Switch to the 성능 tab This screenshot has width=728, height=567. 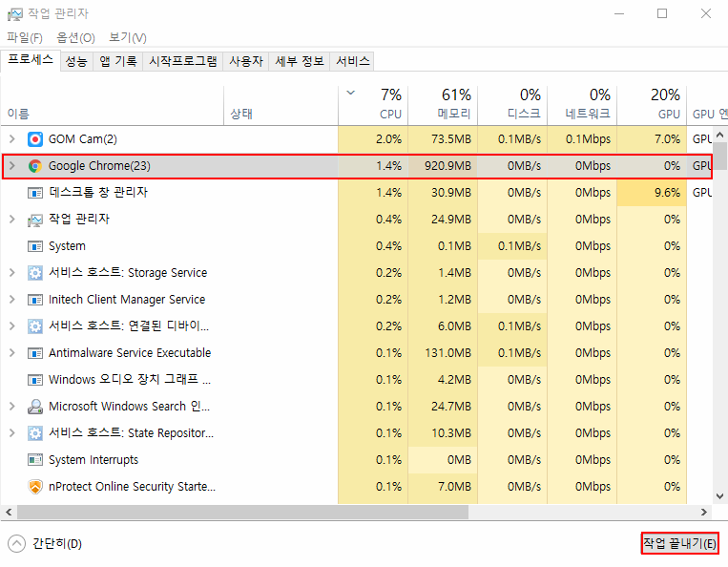[76, 61]
